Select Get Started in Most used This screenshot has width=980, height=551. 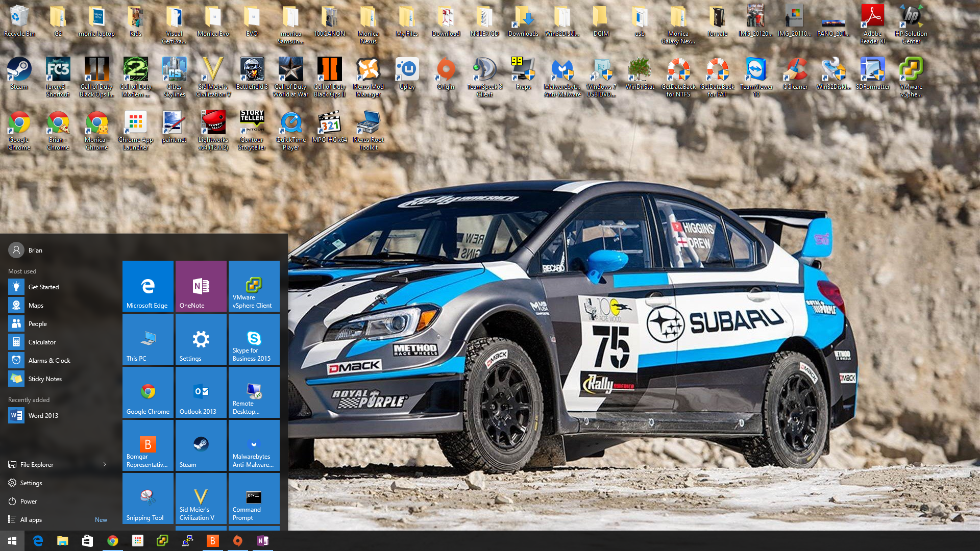[59, 287]
